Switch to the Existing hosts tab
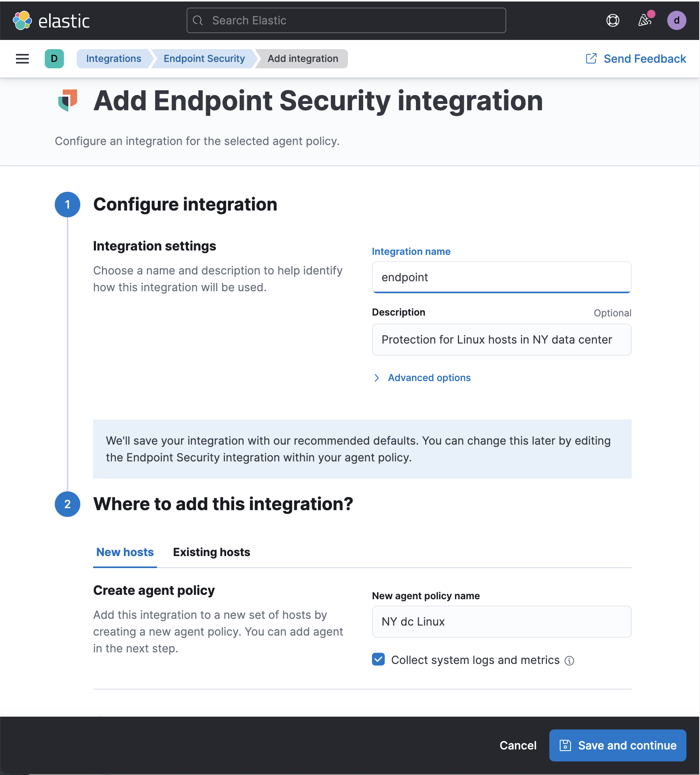 click(211, 552)
